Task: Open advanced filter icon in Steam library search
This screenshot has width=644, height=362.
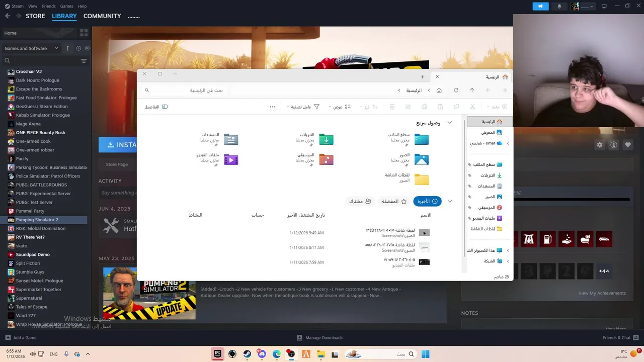Action: (x=84, y=61)
